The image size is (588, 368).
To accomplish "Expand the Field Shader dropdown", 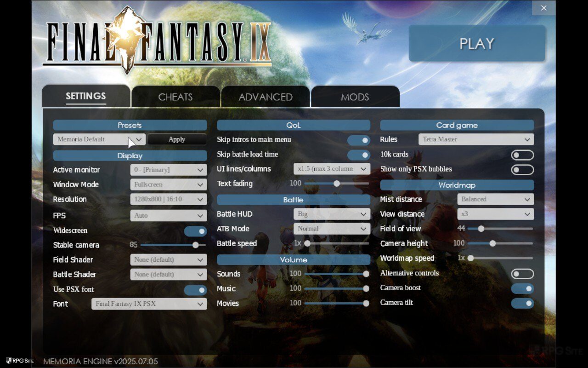I will click(169, 260).
